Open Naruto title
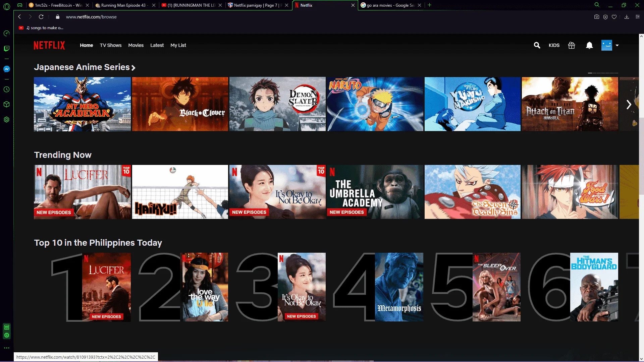 pyautogui.click(x=375, y=104)
